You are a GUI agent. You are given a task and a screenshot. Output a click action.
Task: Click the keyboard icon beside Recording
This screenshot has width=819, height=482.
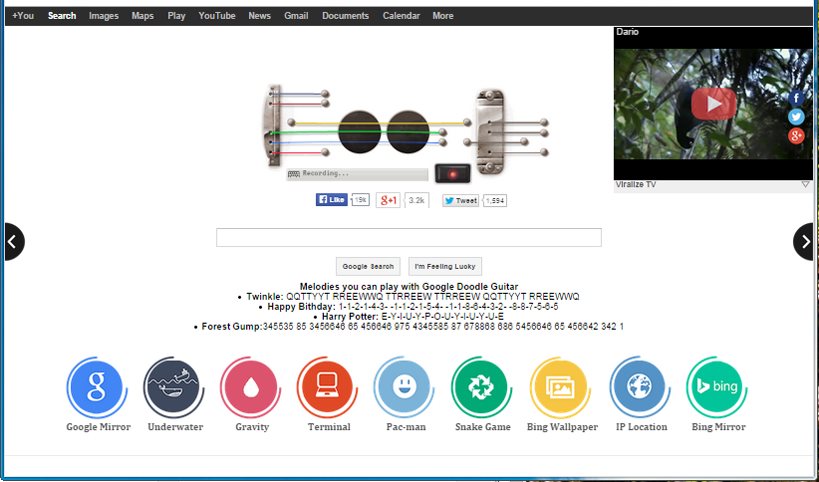point(294,174)
